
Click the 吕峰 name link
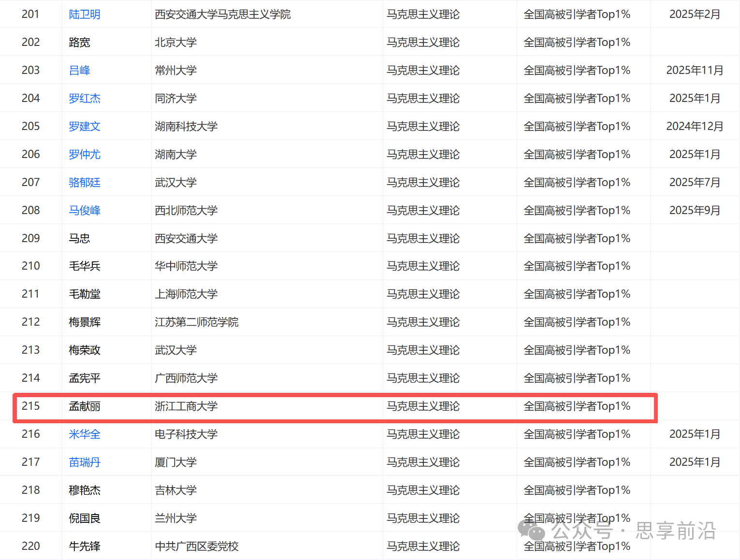[79, 71]
